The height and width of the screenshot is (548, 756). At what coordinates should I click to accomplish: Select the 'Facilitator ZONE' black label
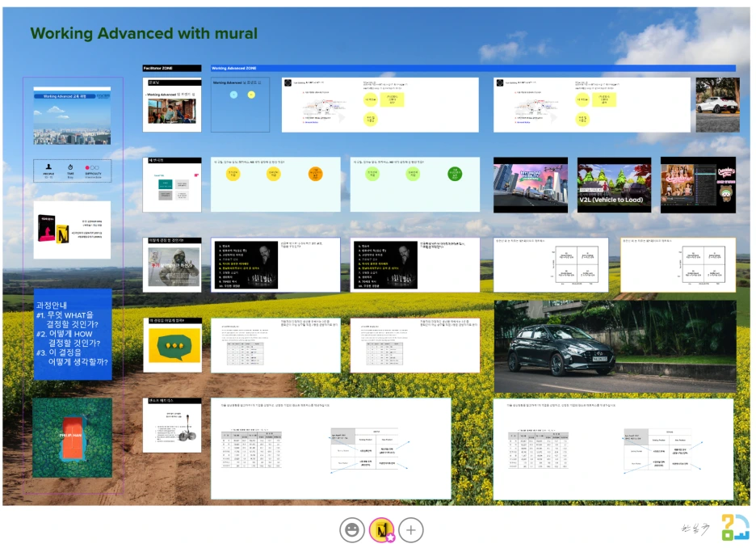172,69
